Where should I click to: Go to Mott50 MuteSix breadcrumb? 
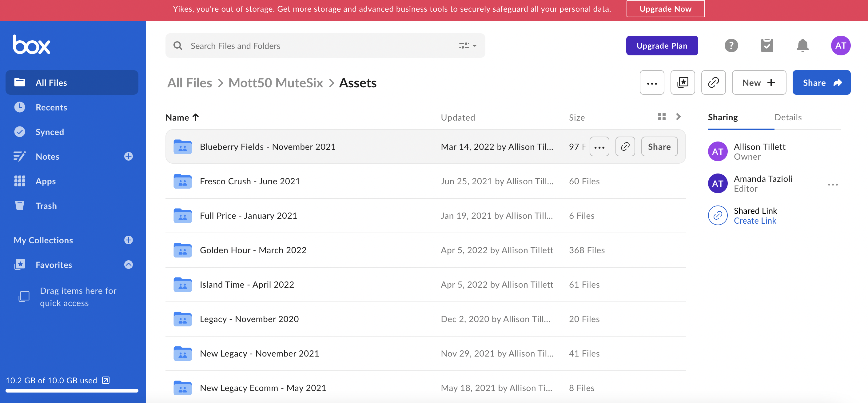[x=276, y=83]
